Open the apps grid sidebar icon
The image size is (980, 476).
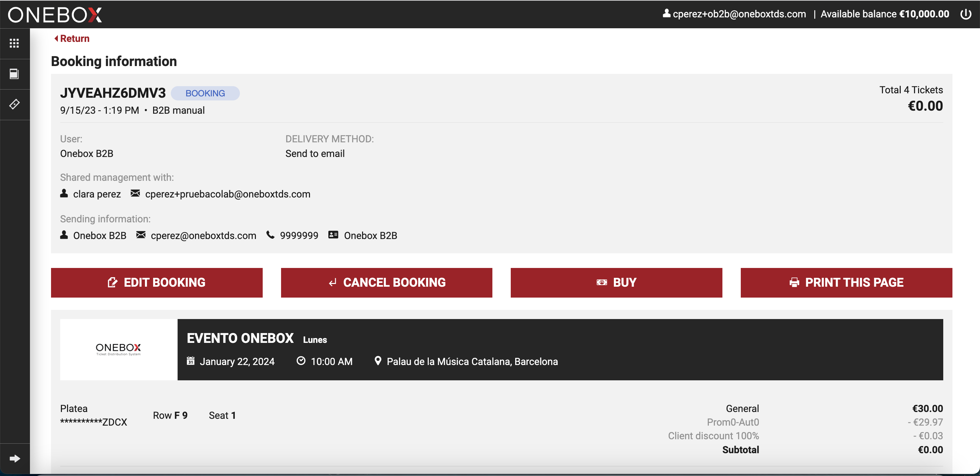tap(14, 43)
